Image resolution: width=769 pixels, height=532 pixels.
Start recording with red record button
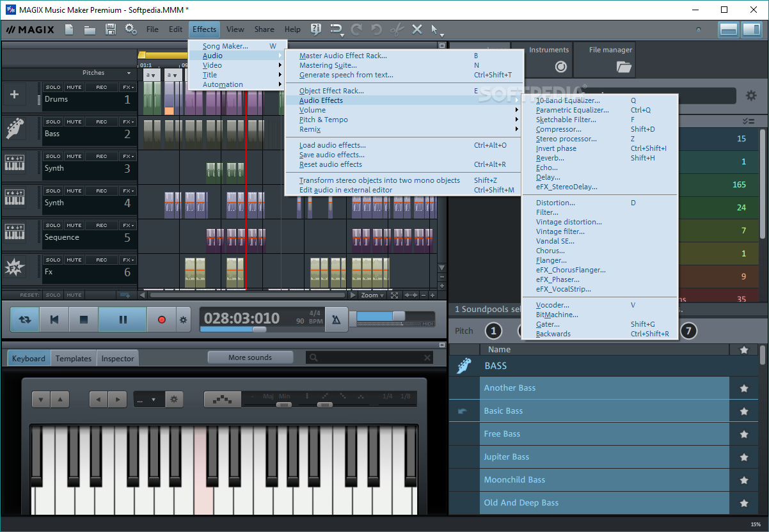[x=161, y=319]
